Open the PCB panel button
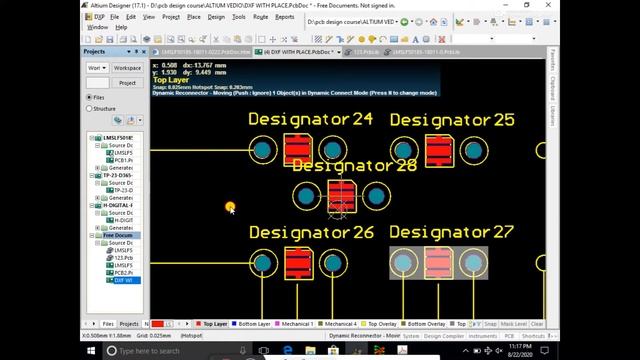This screenshot has width=640, height=360. (x=509, y=336)
